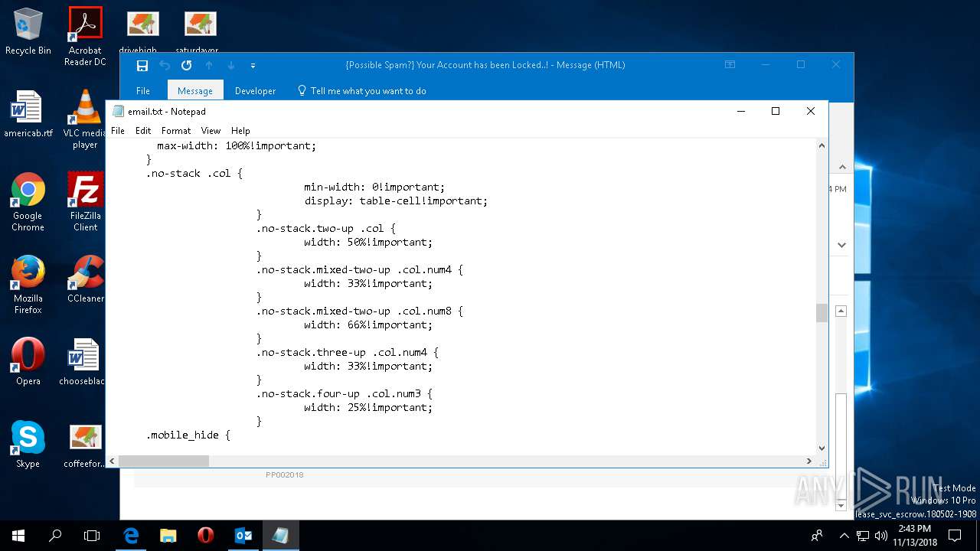
Task: Click Notepad scroll up arrow
Action: click(x=822, y=145)
